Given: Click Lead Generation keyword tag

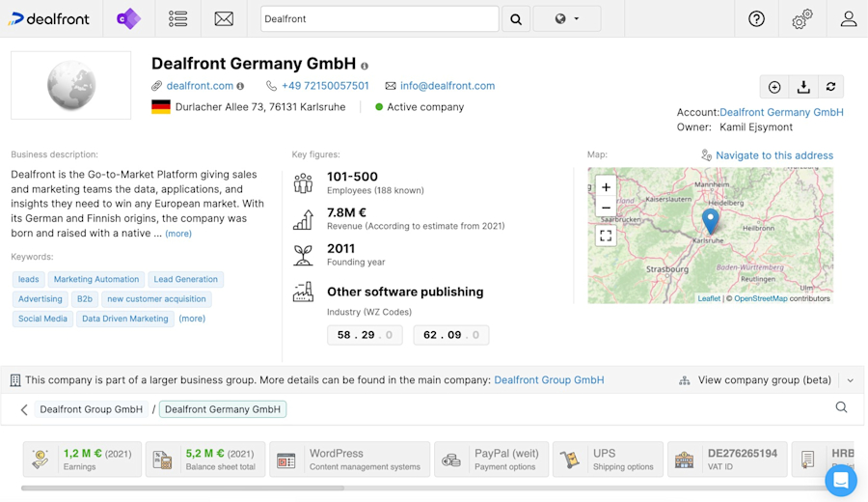Looking at the screenshot, I should [x=185, y=279].
